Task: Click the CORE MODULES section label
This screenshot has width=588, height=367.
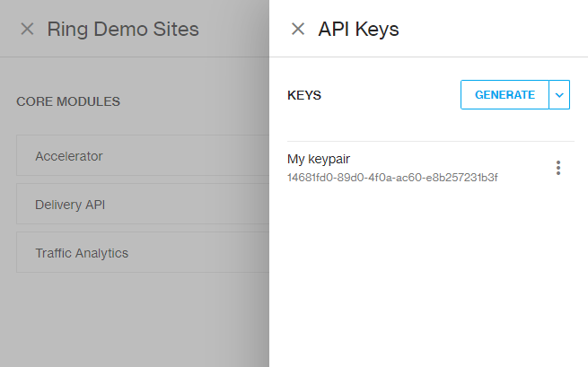Action: 68,101
